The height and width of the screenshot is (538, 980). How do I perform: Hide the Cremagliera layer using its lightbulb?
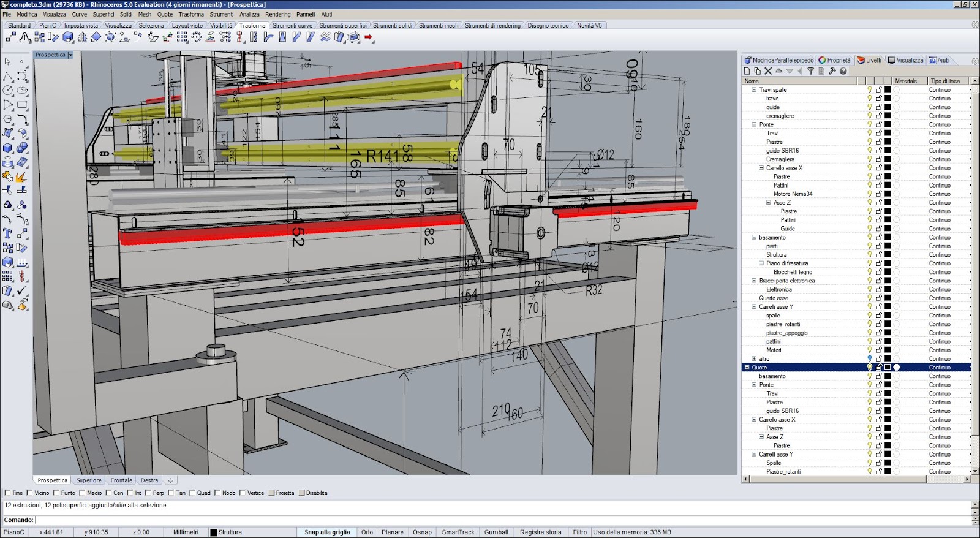pyautogui.click(x=869, y=159)
